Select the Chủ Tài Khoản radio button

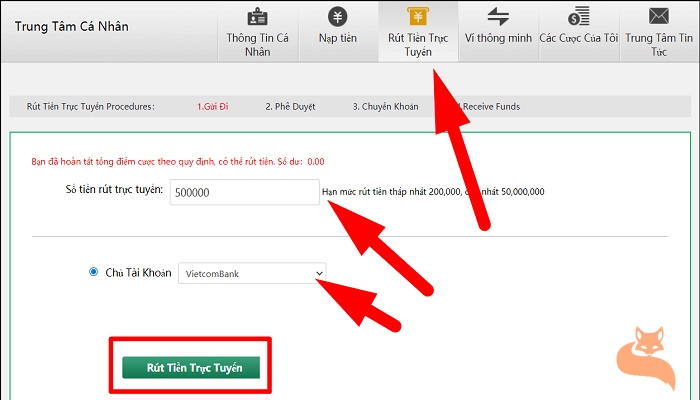click(93, 271)
